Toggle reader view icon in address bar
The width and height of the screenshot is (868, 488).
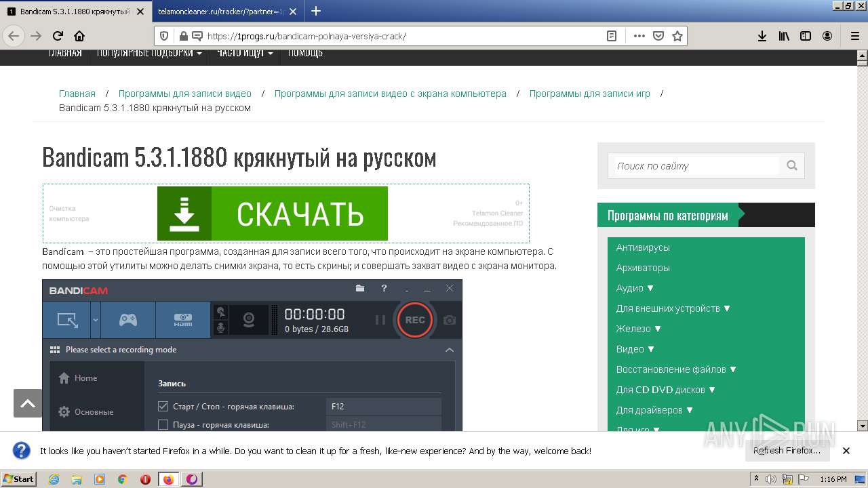point(612,36)
